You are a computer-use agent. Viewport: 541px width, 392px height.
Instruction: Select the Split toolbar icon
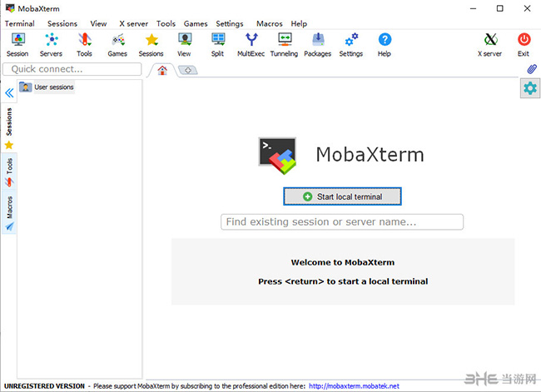218,44
